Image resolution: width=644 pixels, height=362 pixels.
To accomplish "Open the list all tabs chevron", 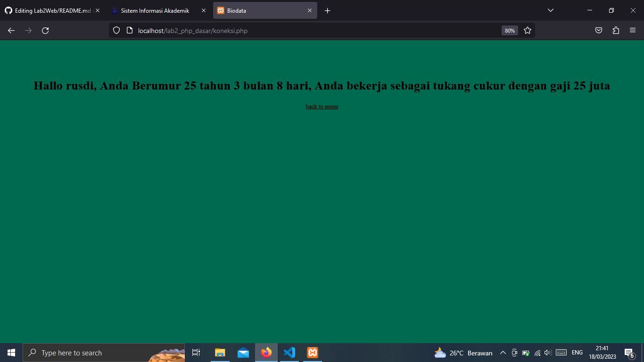I will (550, 10).
